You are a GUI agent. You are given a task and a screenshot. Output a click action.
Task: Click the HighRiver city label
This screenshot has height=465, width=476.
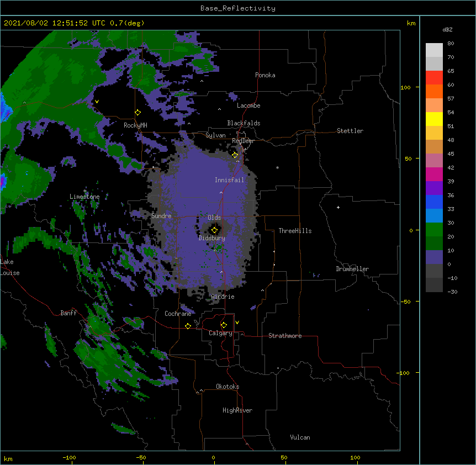click(237, 410)
